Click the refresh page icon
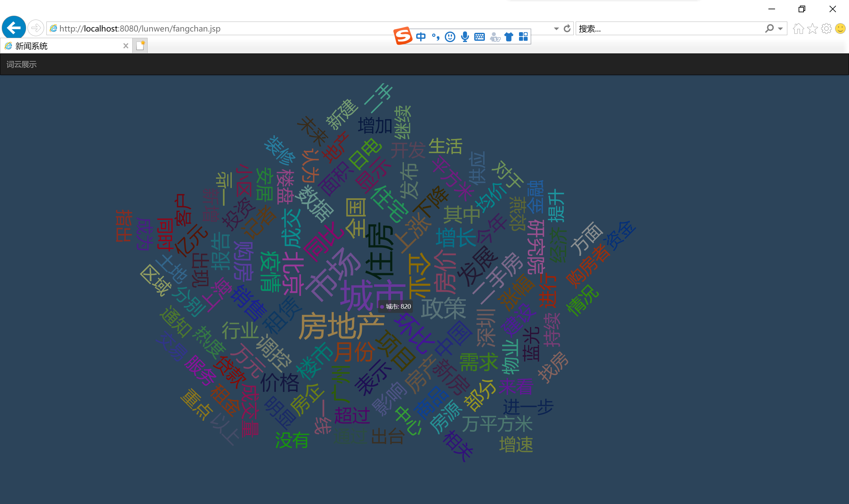 (x=567, y=29)
